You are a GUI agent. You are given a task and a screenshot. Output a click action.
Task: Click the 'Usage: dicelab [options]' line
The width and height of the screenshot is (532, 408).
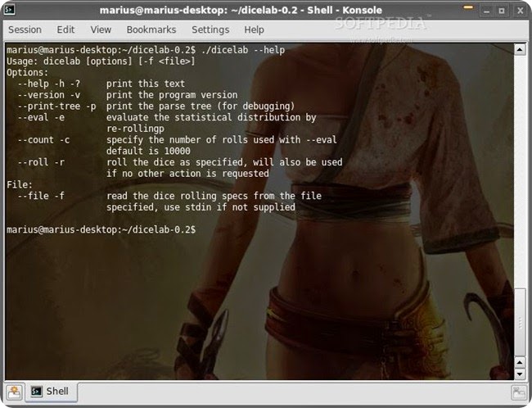pos(101,61)
